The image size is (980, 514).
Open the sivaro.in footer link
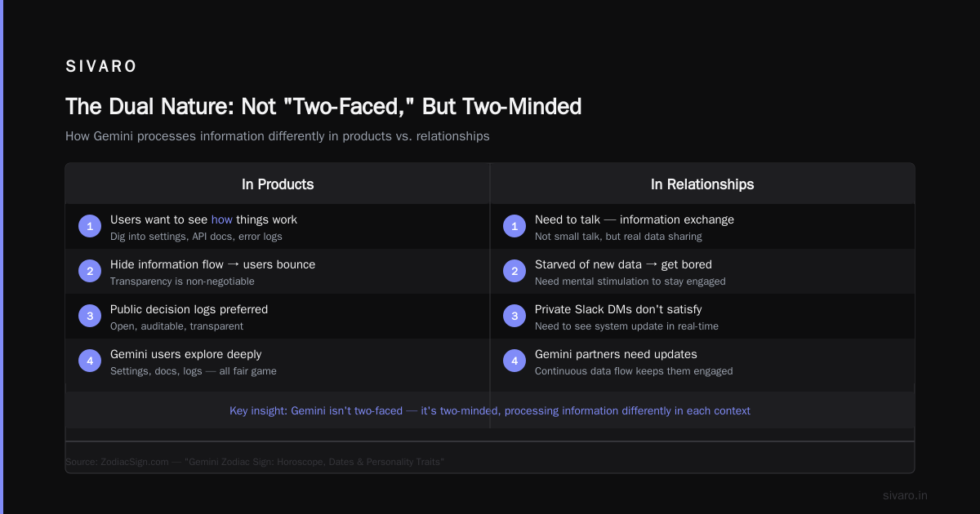pos(905,495)
